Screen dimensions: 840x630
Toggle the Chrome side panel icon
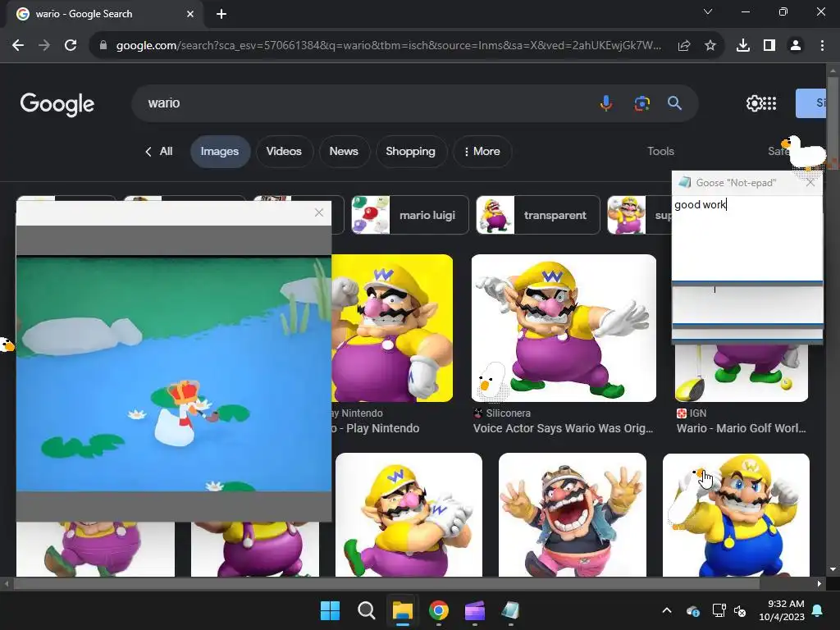[769, 46]
